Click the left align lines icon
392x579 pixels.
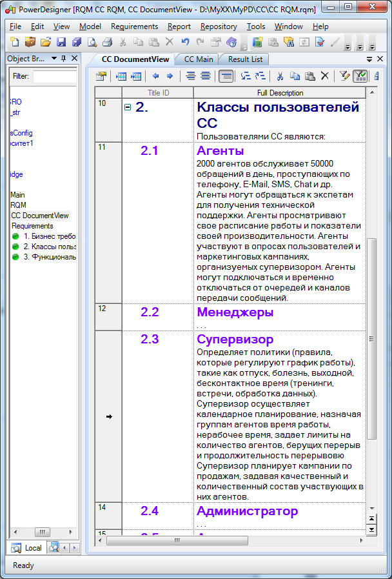tap(190, 76)
